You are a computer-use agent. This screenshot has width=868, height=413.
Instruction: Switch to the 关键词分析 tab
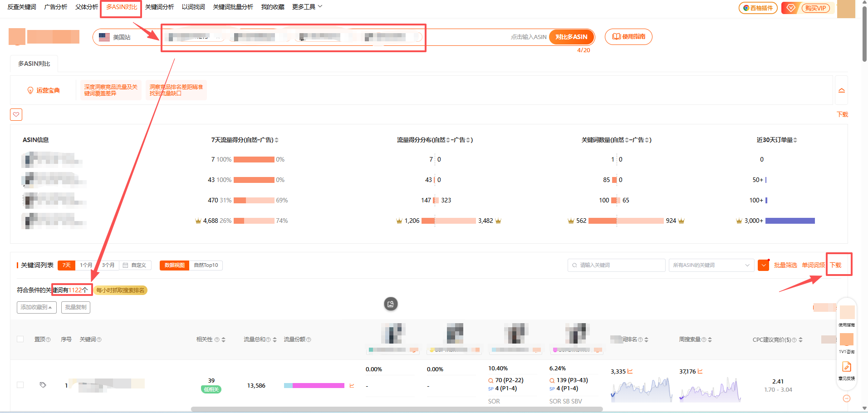click(159, 7)
